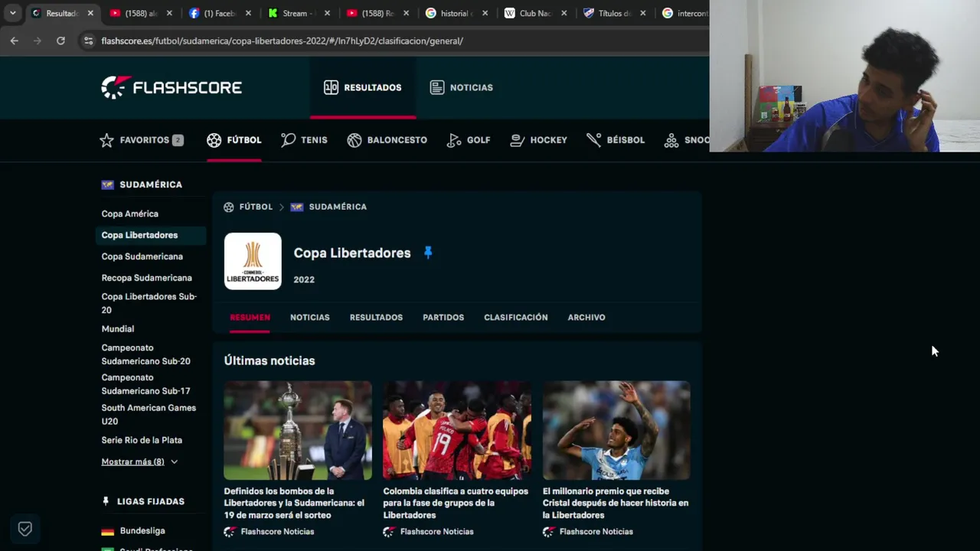Screen dimensions: 980x551
Task: Close the Stream browser tab
Action: click(327, 13)
